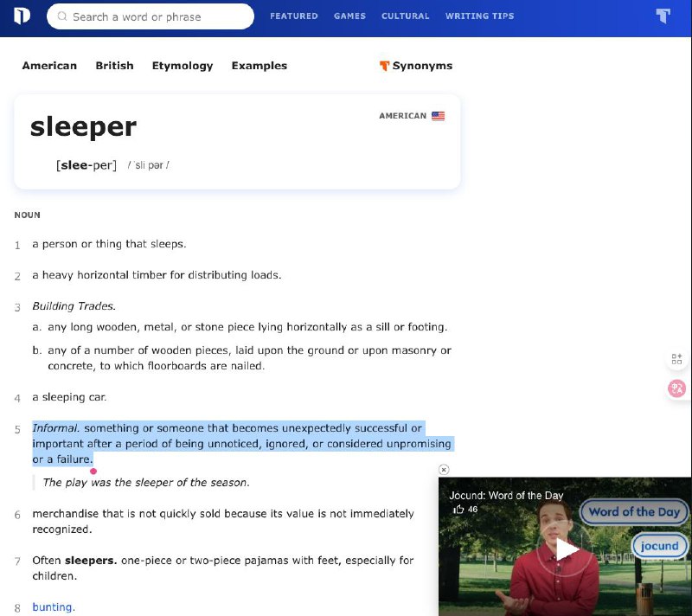This screenshot has height=616, width=692.
Task: Open Synonyms for sleeper
Action: pos(422,65)
